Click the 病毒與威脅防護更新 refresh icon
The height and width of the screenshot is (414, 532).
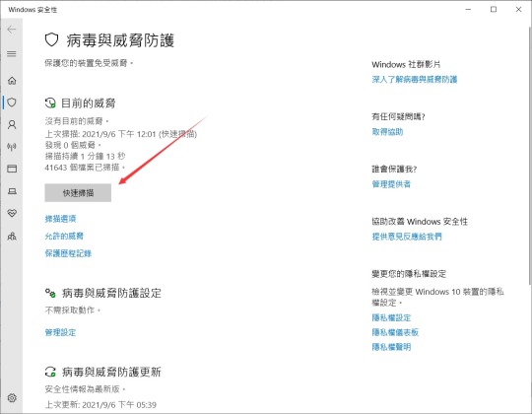coord(50,372)
